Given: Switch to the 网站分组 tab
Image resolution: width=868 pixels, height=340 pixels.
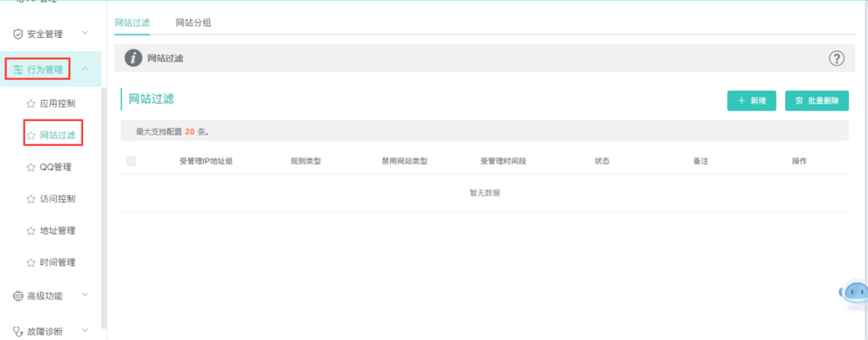Looking at the screenshot, I should pos(193,23).
